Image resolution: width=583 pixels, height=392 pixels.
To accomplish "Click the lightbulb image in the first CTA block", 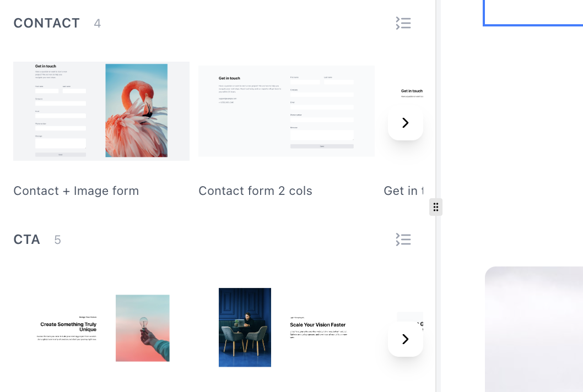I will click(x=142, y=327).
